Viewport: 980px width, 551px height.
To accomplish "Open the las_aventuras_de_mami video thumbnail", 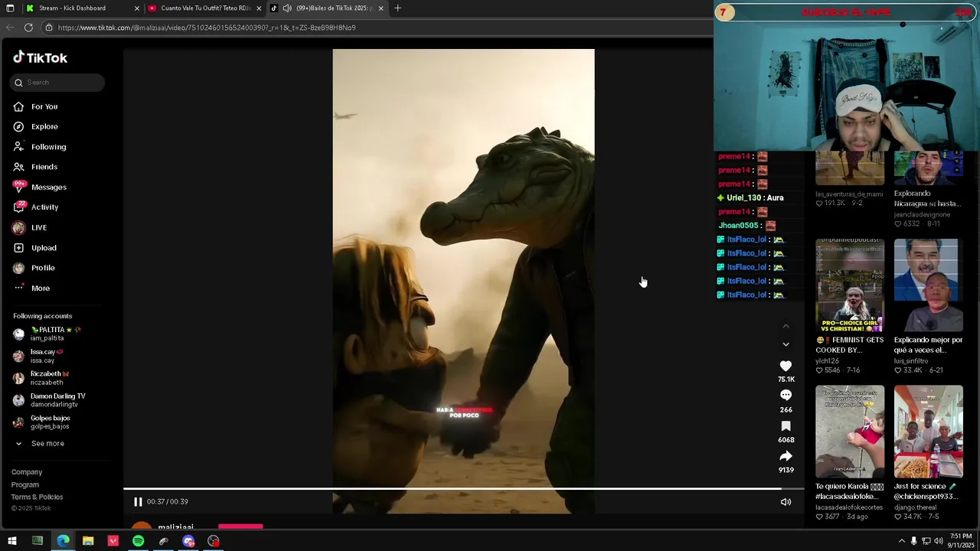I will (850, 168).
